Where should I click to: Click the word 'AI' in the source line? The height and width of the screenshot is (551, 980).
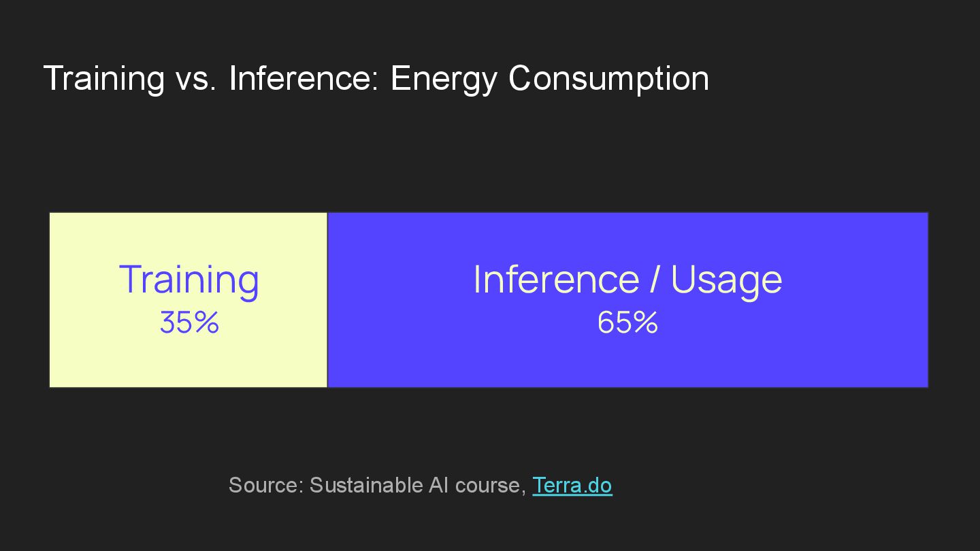438,486
